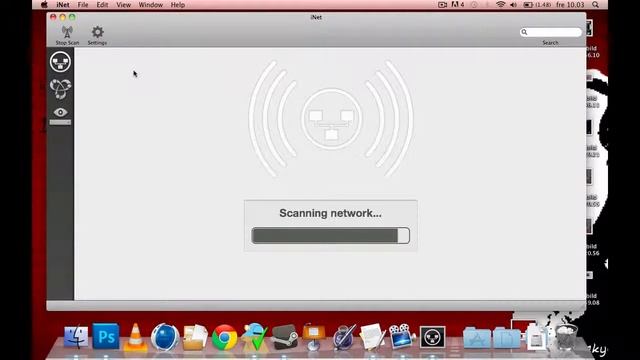Viewport: 640px width, 360px height.
Task: Launch Google Chrome from the Dock
Action: pos(224,338)
